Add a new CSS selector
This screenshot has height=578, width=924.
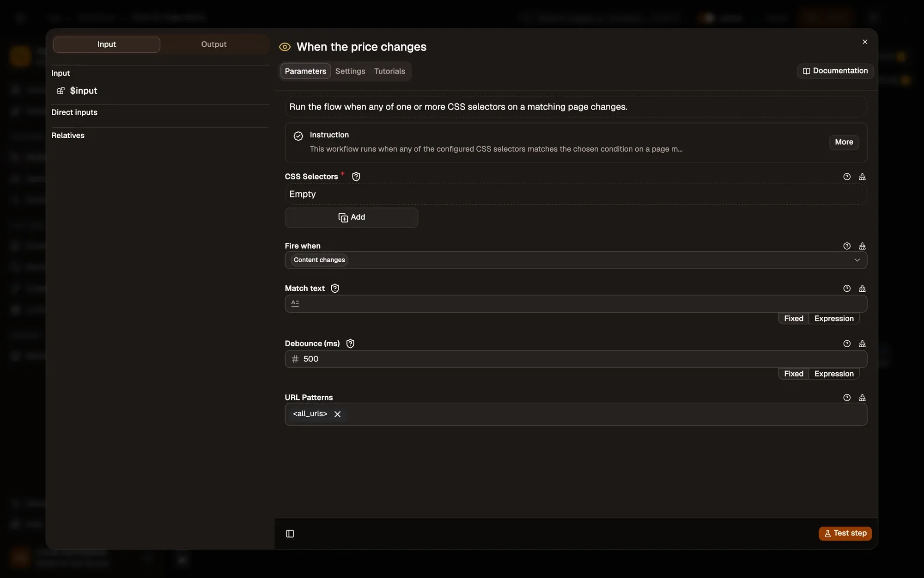[x=352, y=217]
